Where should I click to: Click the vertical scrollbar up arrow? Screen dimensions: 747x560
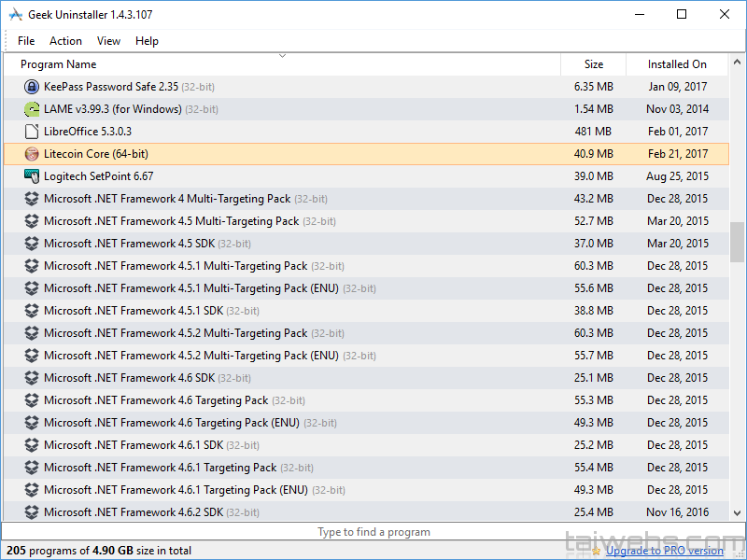(x=738, y=63)
